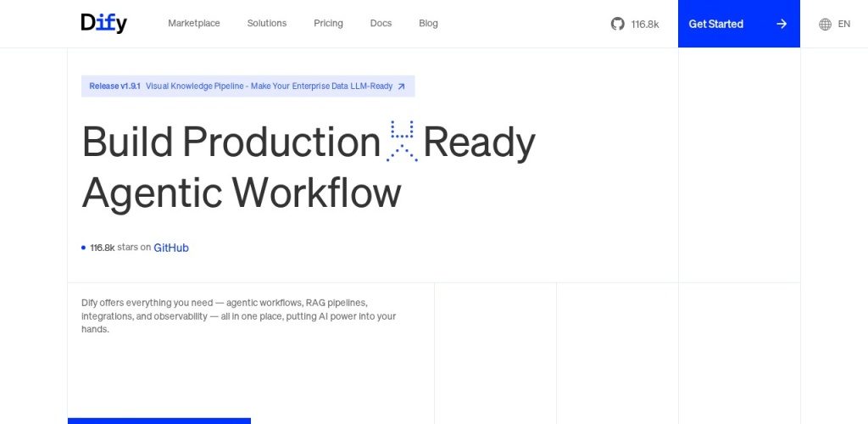Viewport: 868px width, 424px height.
Task: Expand the Solutions menu
Action: click(x=267, y=24)
